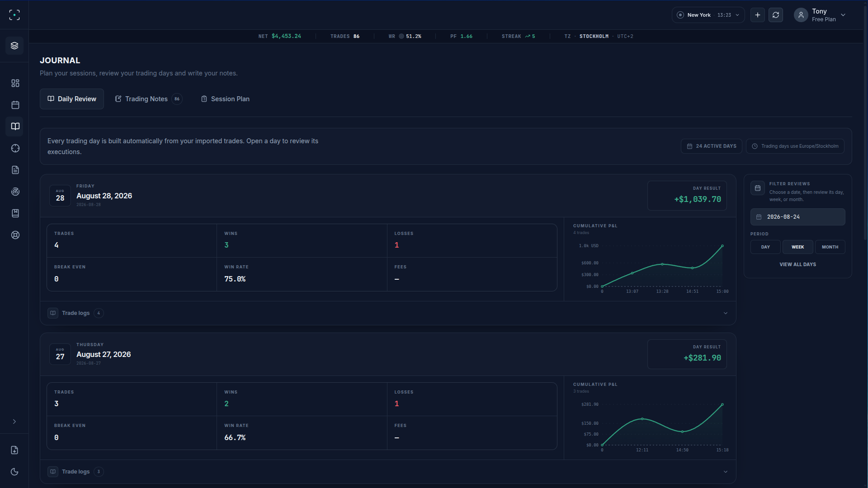Open the lifebuoy support sidebar icon
This screenshot has width=868, height=488.
point(15,235)
